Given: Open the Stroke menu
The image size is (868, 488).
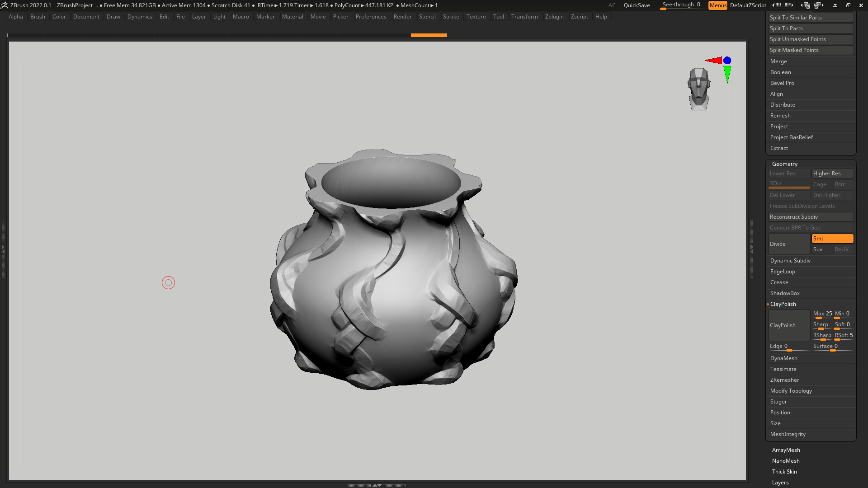Looking at the screenshot, I should (451, 17).
